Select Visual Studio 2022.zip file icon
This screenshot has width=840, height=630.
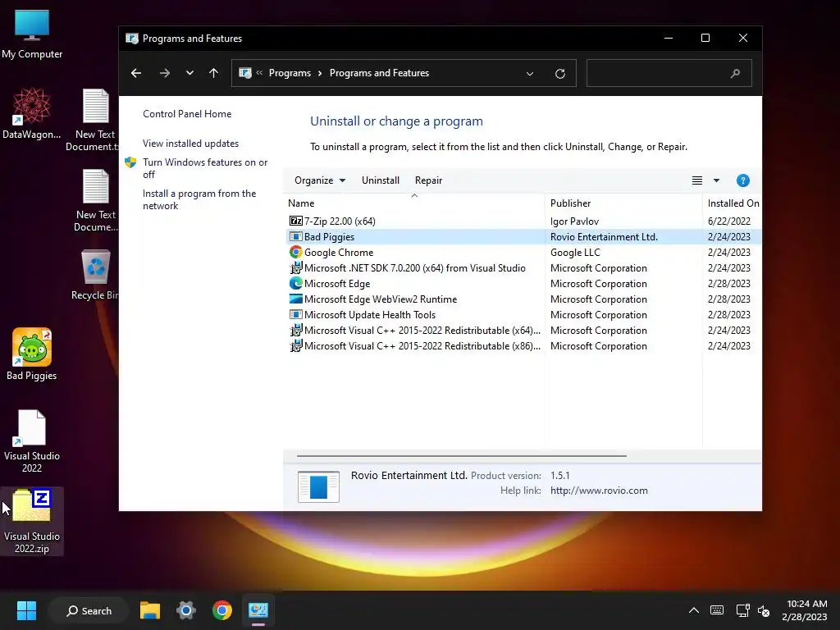(x=32, y=521)
